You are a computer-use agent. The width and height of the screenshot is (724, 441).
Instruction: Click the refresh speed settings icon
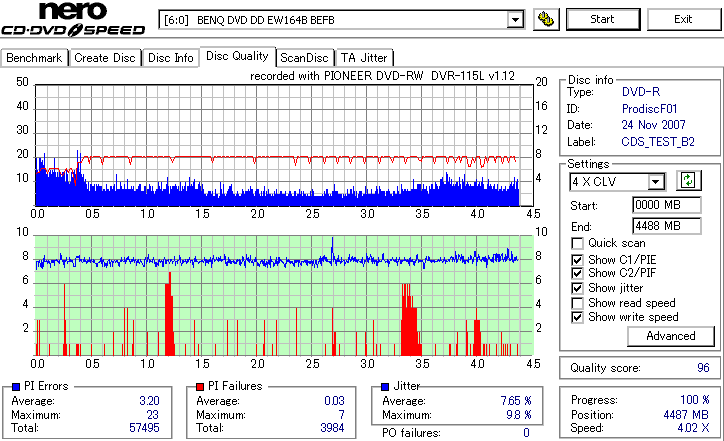(688, 181)
